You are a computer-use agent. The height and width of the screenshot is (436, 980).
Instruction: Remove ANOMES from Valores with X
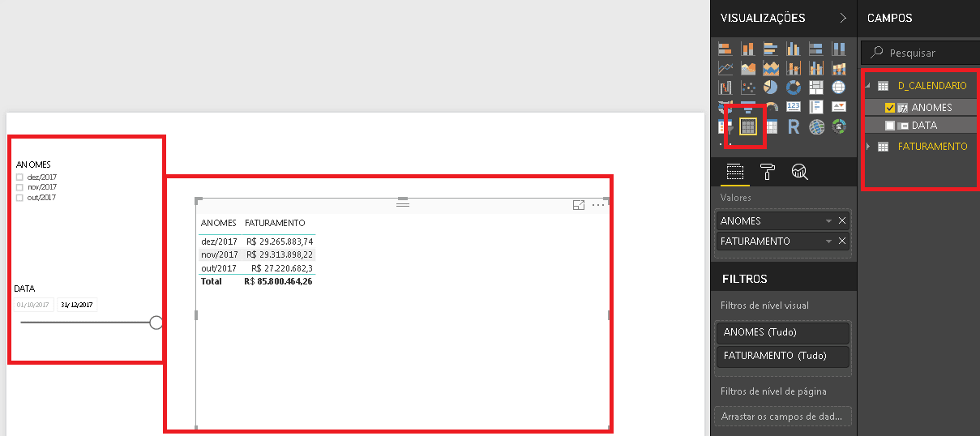[842, 221]
